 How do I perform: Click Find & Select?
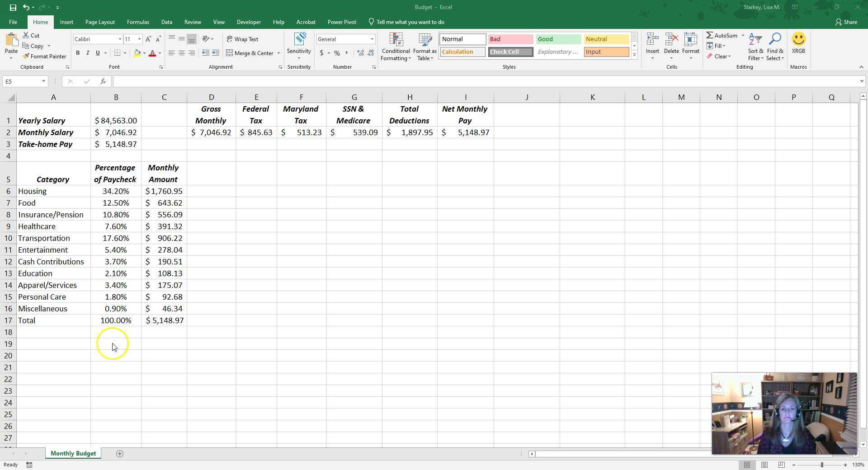point(775,47)
